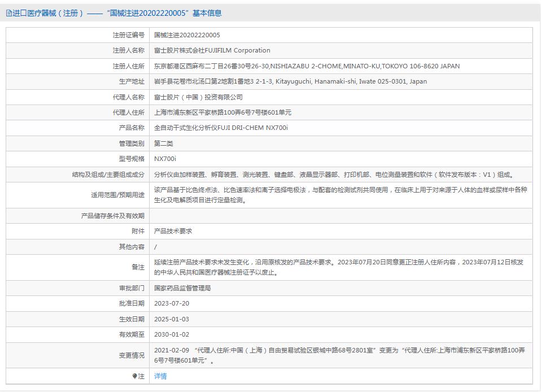Click the page title 进口医疗器械（注册）基本信息

click(117, 13)
